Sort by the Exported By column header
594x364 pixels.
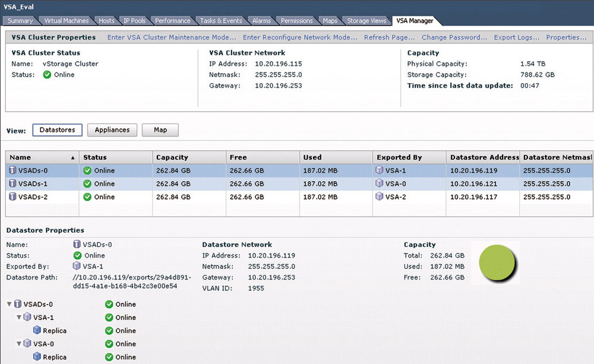point(409,157)
